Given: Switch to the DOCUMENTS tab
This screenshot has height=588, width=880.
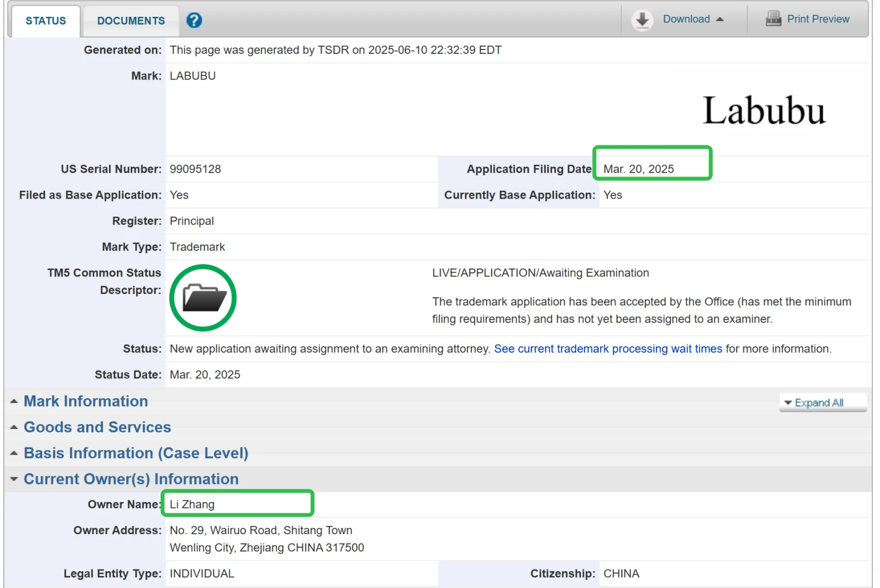Looking at the screenshot, I should coord(131,21).
